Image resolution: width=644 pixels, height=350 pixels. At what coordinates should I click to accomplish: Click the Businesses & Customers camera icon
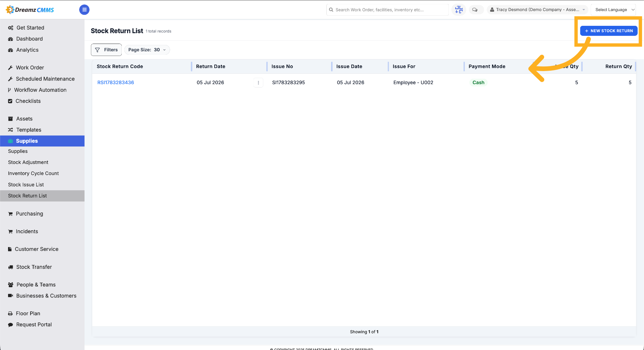10,296
